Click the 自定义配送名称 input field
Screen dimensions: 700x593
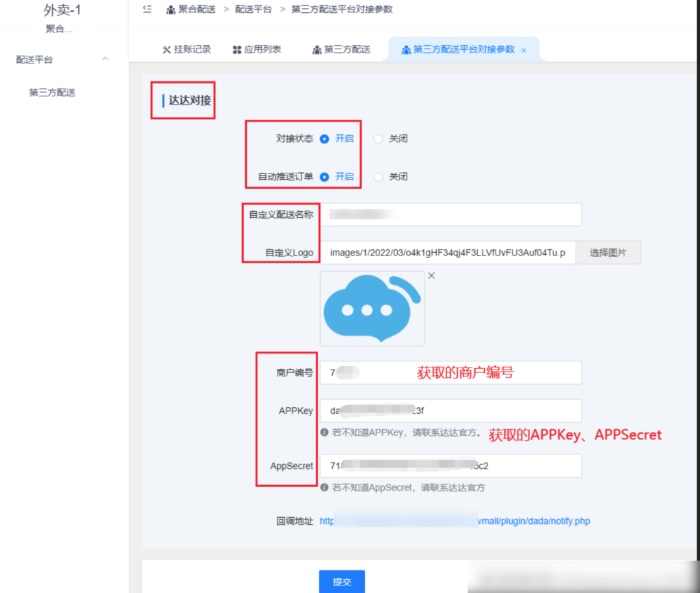451,214
